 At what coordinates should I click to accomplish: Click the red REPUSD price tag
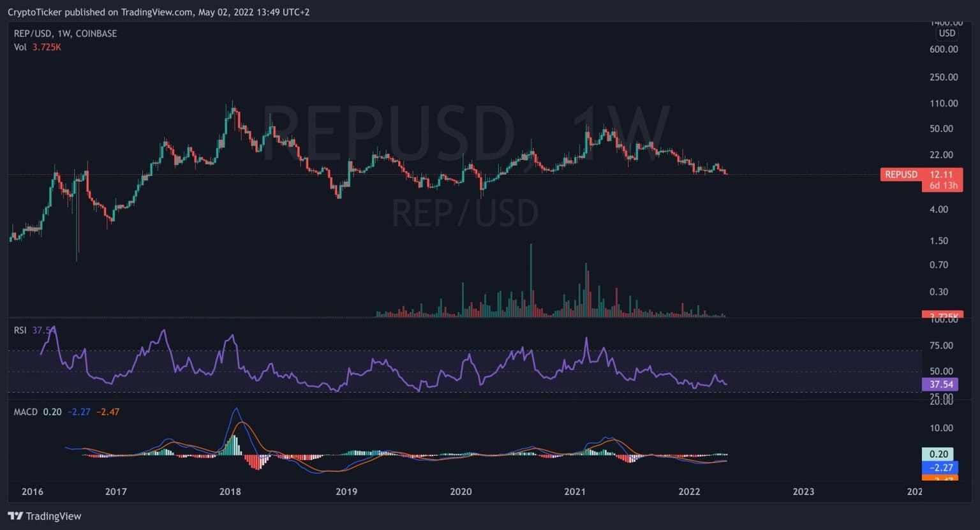(x=901, y=174)
